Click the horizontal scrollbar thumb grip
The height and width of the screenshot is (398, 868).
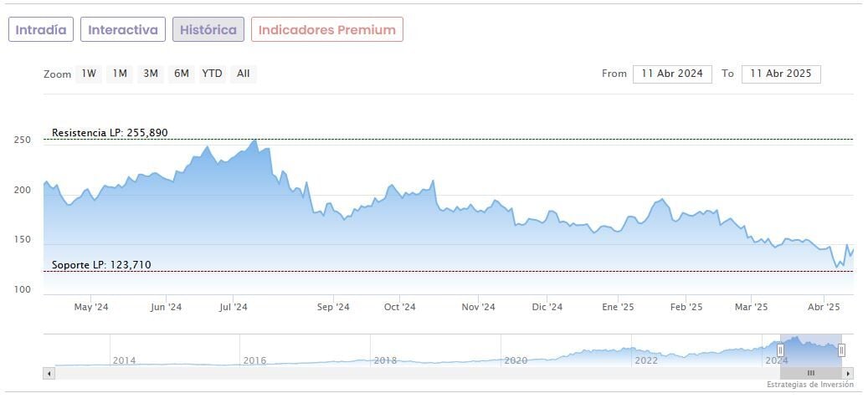810,373
